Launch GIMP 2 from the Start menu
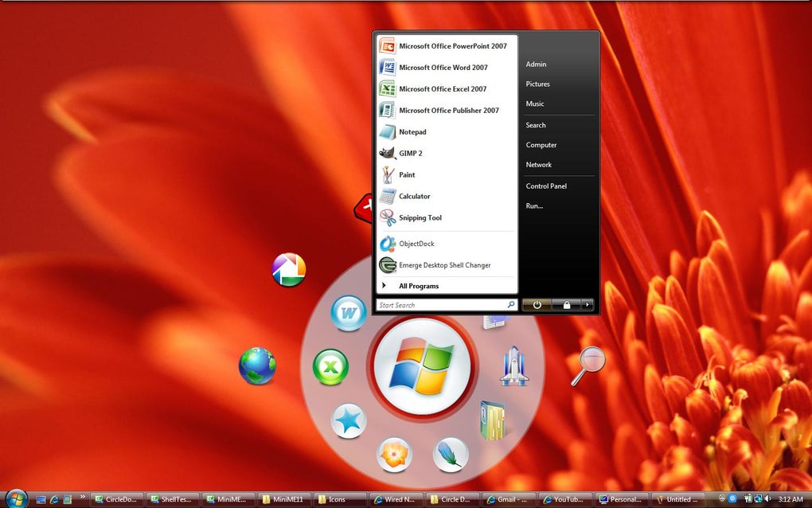This screenshot has height=508, width=812. pos(447,154)
